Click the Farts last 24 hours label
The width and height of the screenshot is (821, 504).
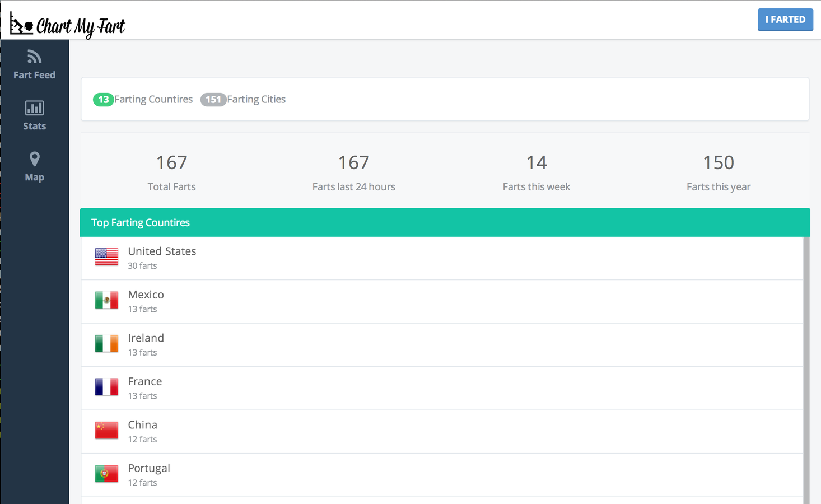coord(354,186)
